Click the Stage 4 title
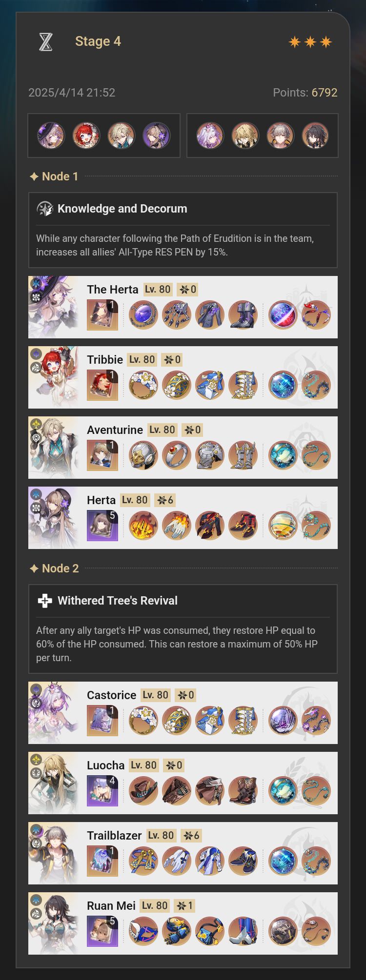The width and height of the screenshot is (366, 980). (x=98, y=41)
